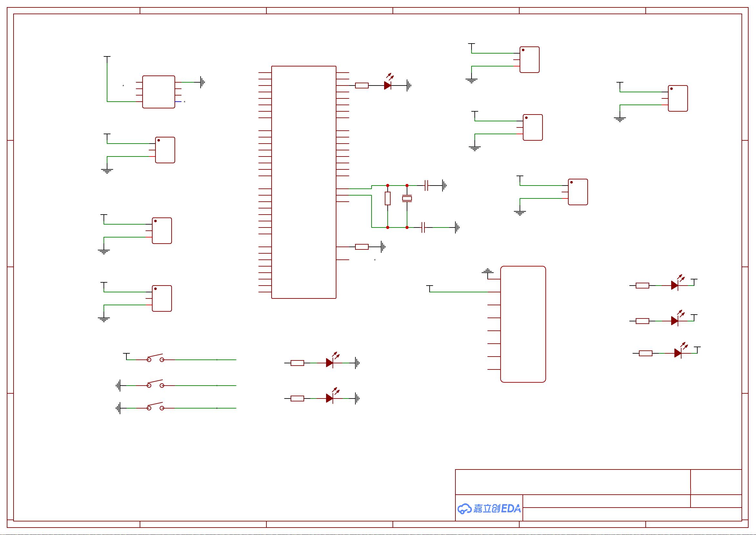
Task: Click the topmost switch symbol connected to power
Action: click(x=155, y=358)
